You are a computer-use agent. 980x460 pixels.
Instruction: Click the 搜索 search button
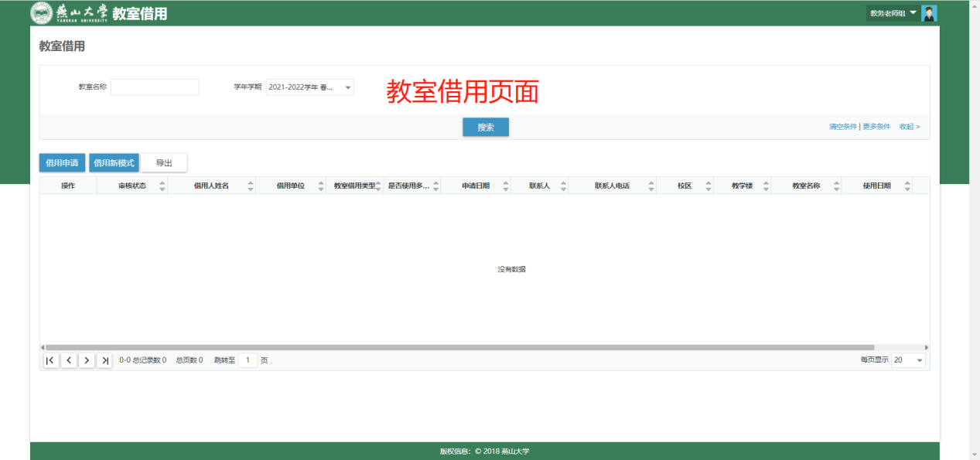(x=486, y=128)
